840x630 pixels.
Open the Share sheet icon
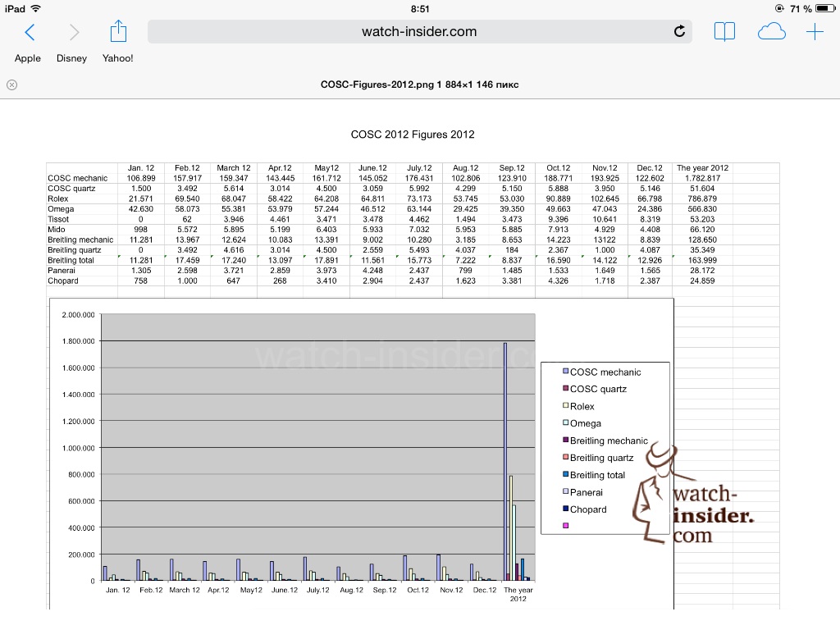pos(118,31)
